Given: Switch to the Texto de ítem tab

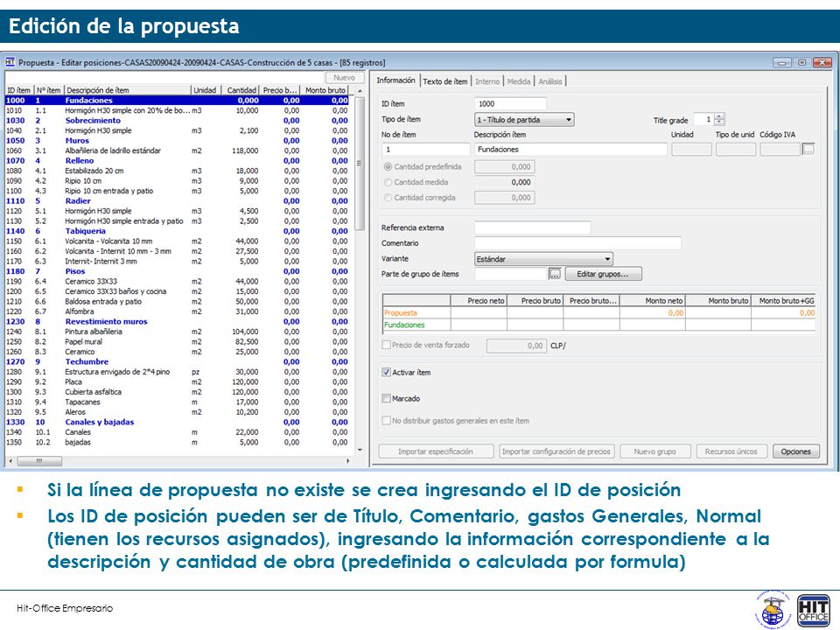Looking at the screenshot, I should click(445, 81).
